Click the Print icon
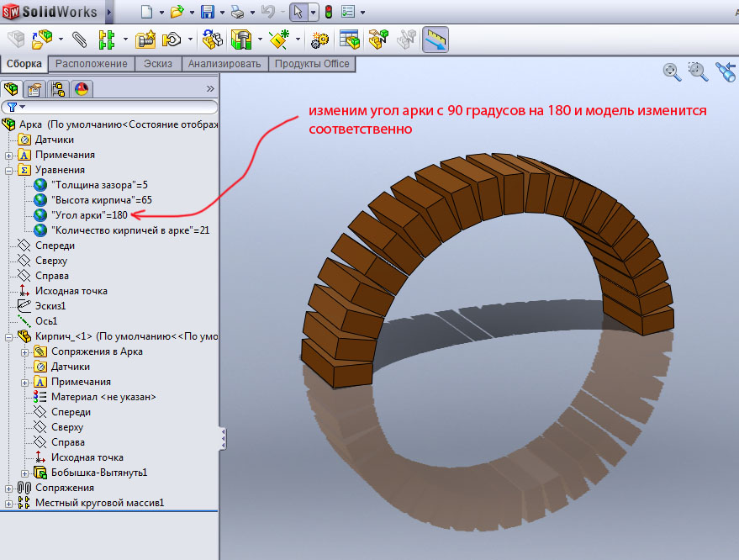The width and height of the screenshot is (739, 560). [238, 12]
